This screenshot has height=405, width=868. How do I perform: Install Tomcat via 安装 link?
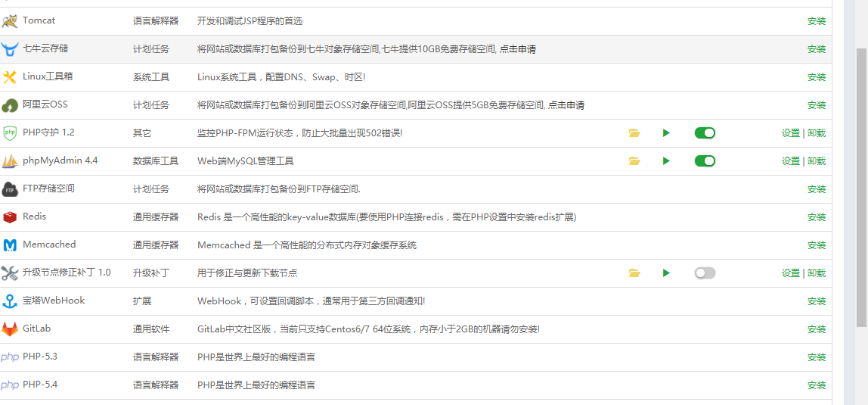point(817,22)
